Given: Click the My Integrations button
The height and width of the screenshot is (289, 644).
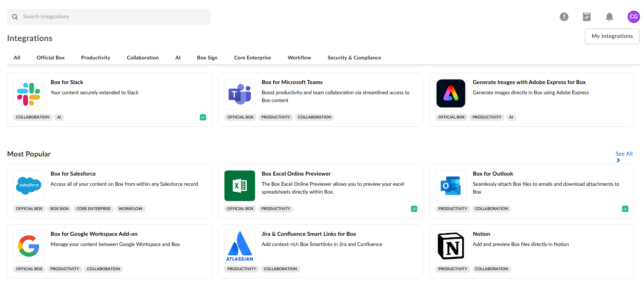Looking at the screenshot, I should [612, 36].
